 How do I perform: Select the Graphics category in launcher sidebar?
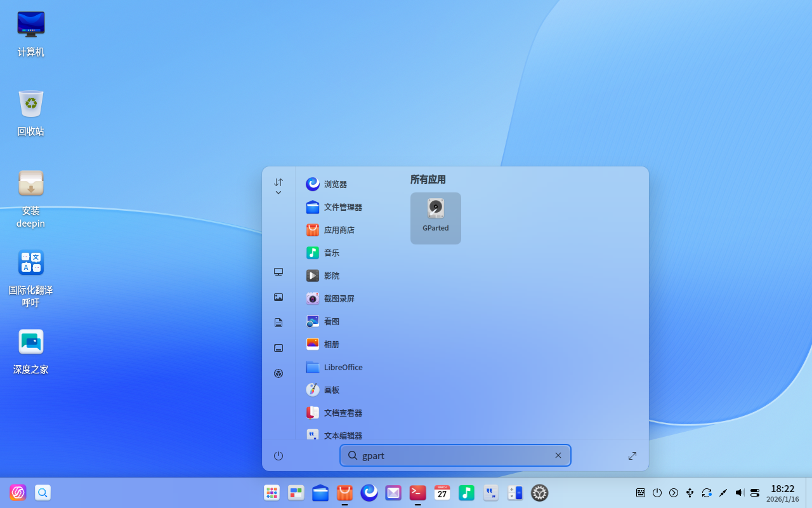278,297
